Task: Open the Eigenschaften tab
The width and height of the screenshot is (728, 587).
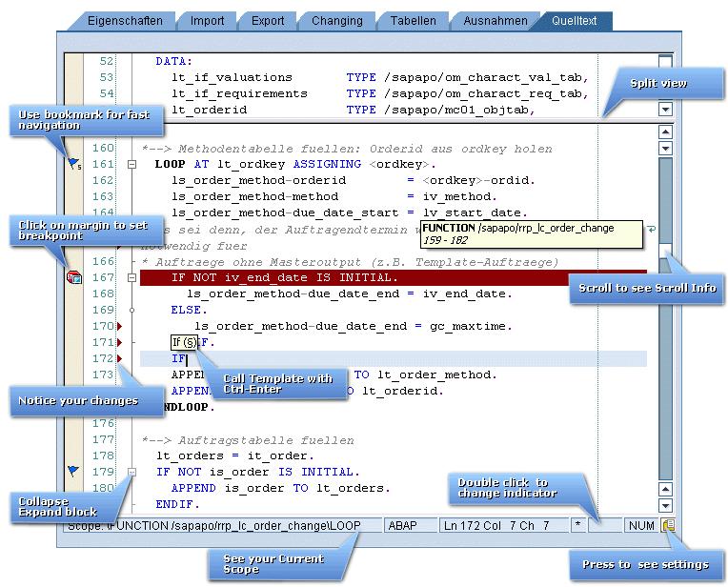Action: click(125, 21)
